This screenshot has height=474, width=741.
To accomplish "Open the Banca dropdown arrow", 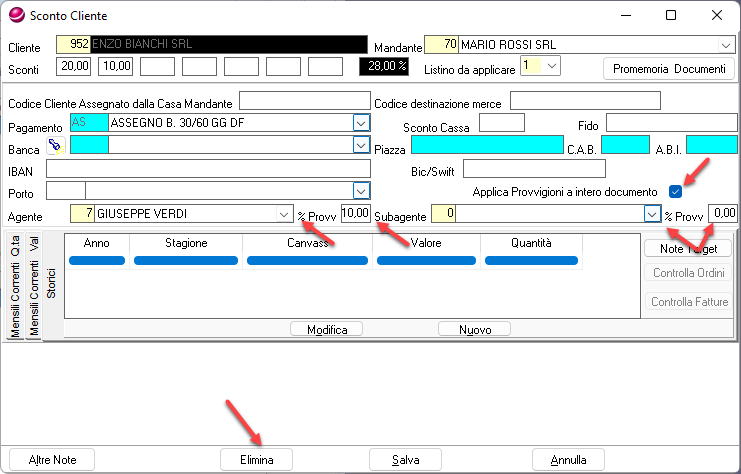I will pyautogui.click(x=361, y=145).
